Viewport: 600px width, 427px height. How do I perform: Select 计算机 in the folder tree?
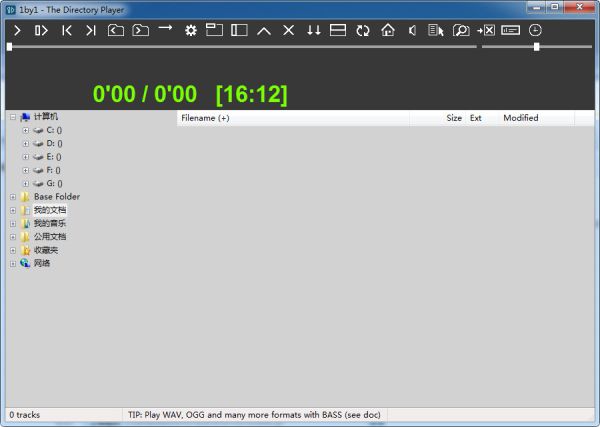tap(46, 116)
